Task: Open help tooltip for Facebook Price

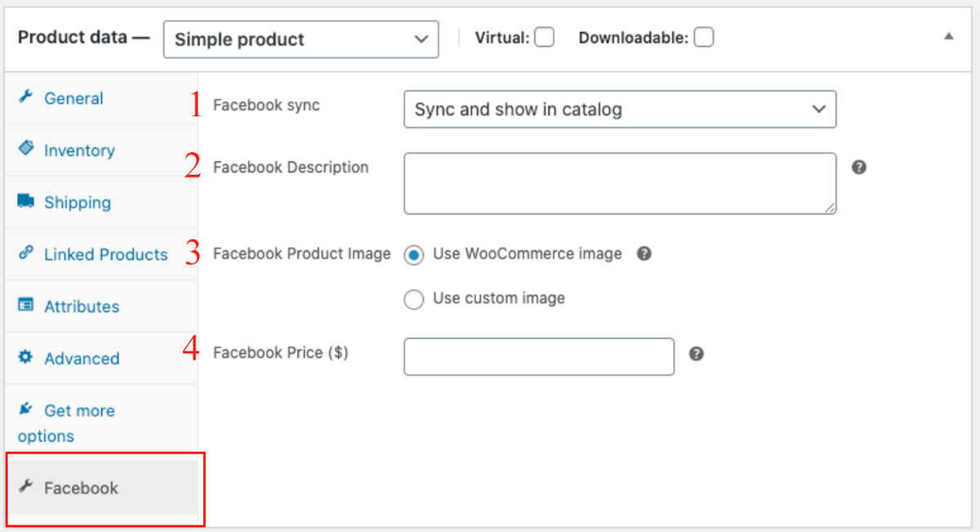Action: 696,354
